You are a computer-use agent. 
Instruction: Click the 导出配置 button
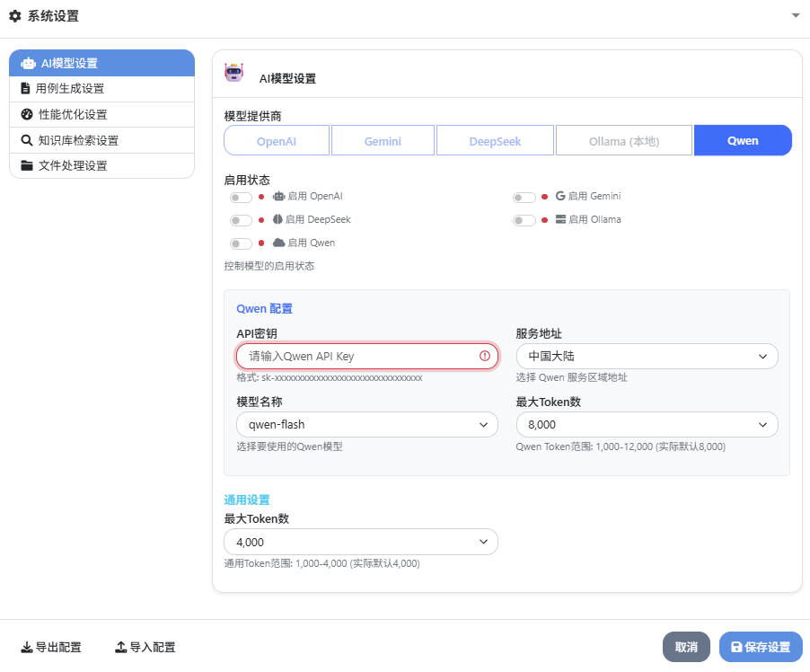click(50, 647)
